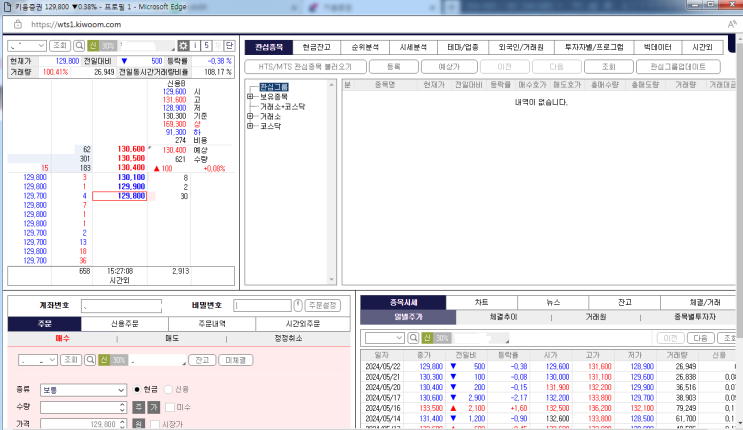Click the '30%' badge in order form
This screenshot has height=430, width=743.
119,360
